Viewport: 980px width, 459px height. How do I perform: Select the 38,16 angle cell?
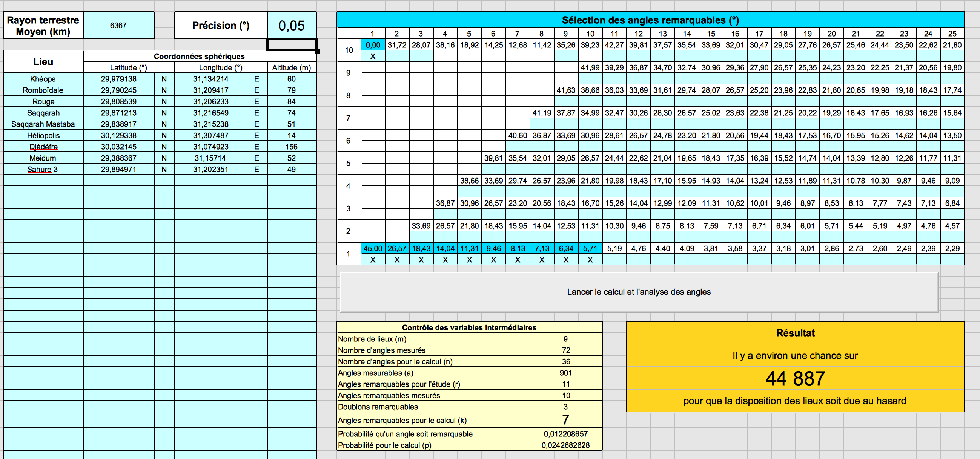445,45
